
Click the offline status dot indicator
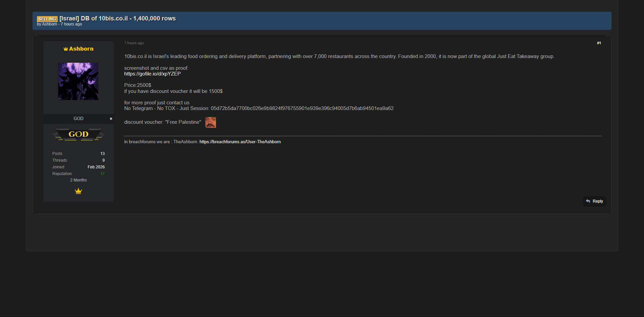[x=111, y=119]
